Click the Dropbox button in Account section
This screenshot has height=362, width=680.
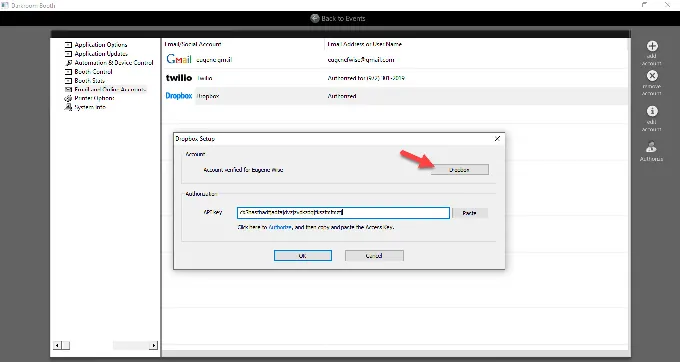click(460, 170)
